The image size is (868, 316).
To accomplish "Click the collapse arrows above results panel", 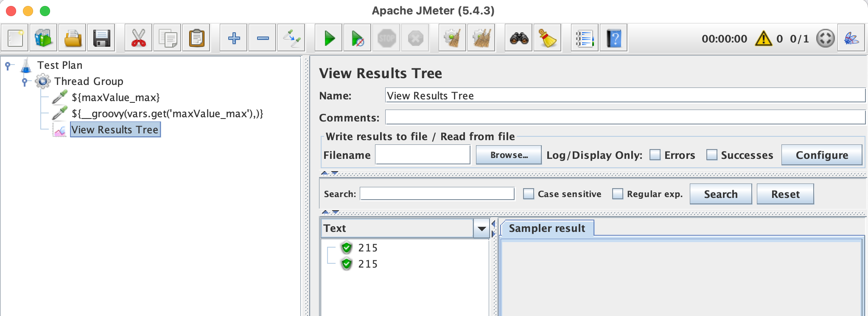I will [x=330, y=212].
